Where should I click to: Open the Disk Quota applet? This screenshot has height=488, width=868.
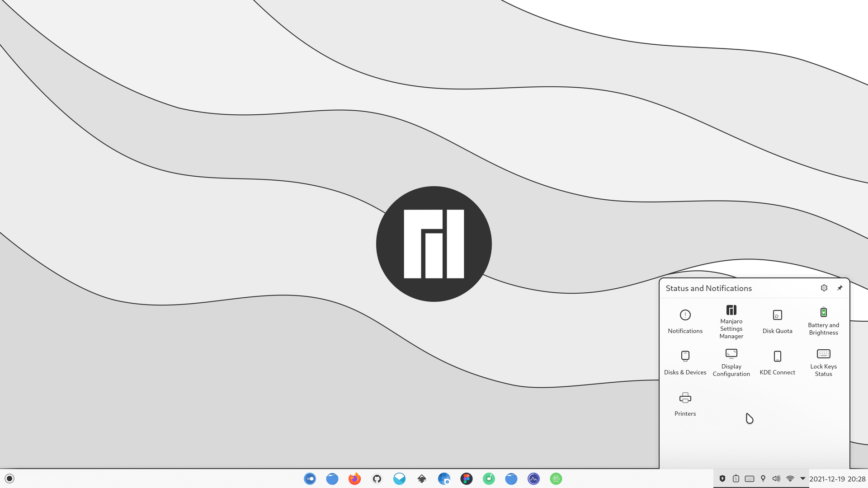click(x=777, y=321)
